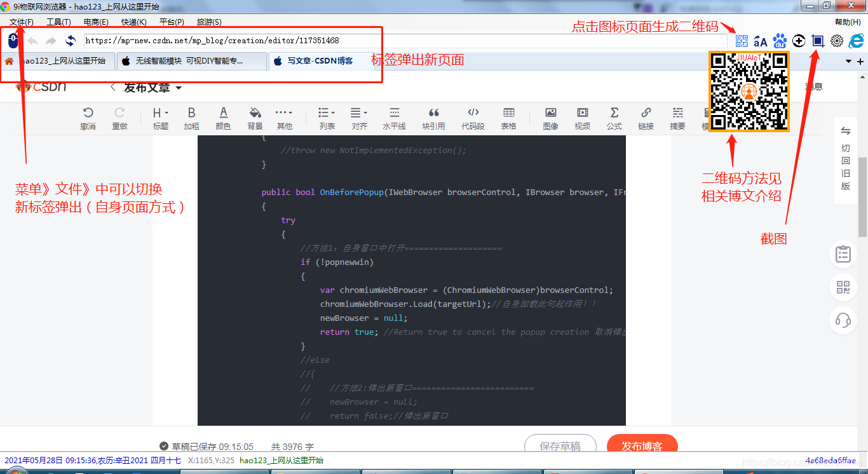Reload the page with the refresh icon
The width and height of the screenshot is (868, 474).
tap(71, 41)
